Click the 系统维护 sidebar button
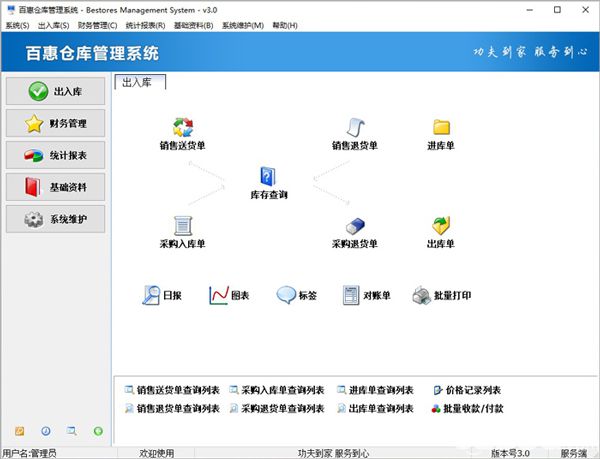Viewport: 600px width, 459px height. [55, 219]
